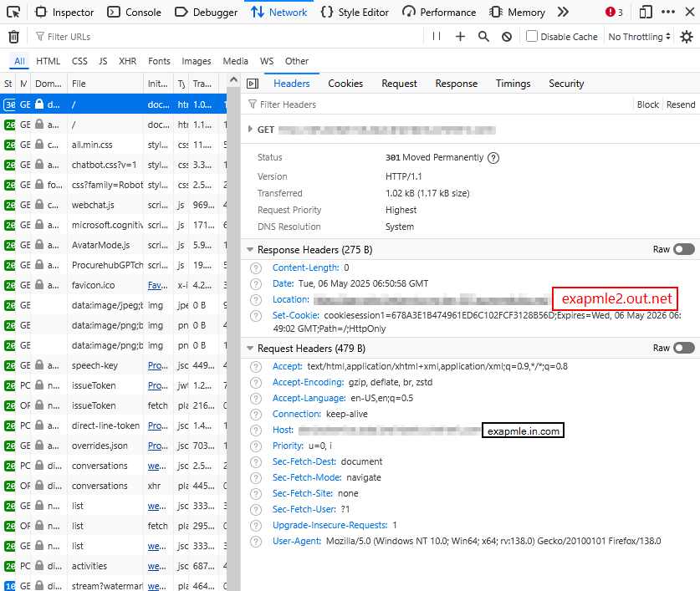Open error count badge showing 3
This screenshot has width=700, height=591.
pyautogui.click(x=615, y=12)
